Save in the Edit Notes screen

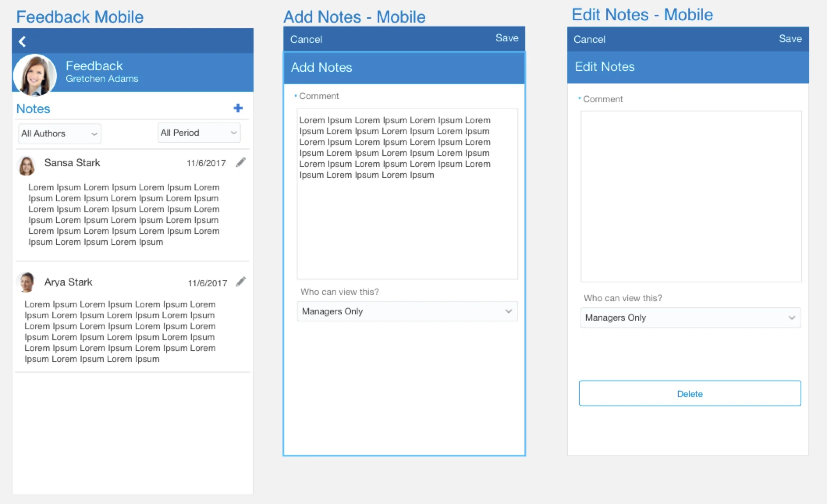point(790,39)
